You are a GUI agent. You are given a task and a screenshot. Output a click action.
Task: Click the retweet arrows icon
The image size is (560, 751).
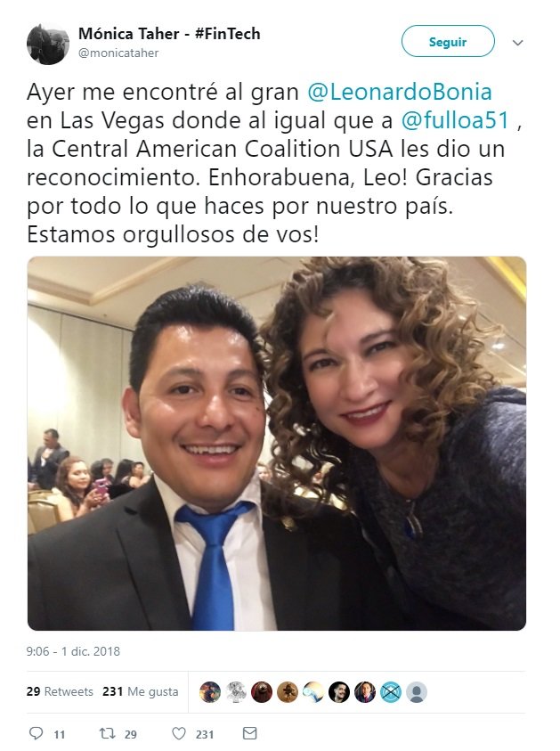(x=106, y=733)
